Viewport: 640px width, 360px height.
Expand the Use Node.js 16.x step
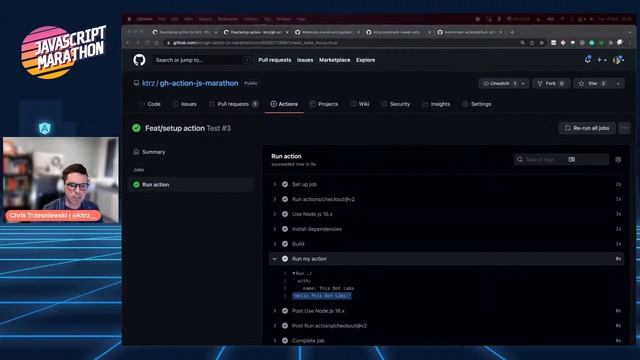[x=275, y=214]
